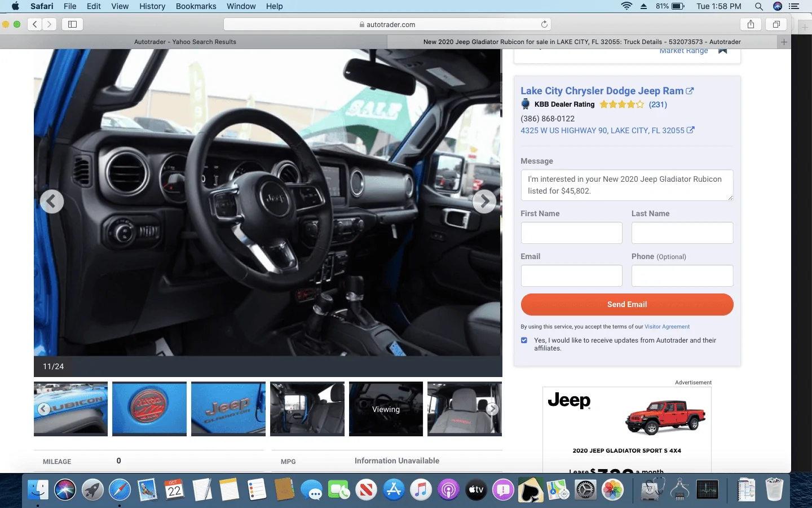The height and width of the screenshot is (508, 812).
Task: Click the autotrader.com address bar
Action: (x=387, y=24)
